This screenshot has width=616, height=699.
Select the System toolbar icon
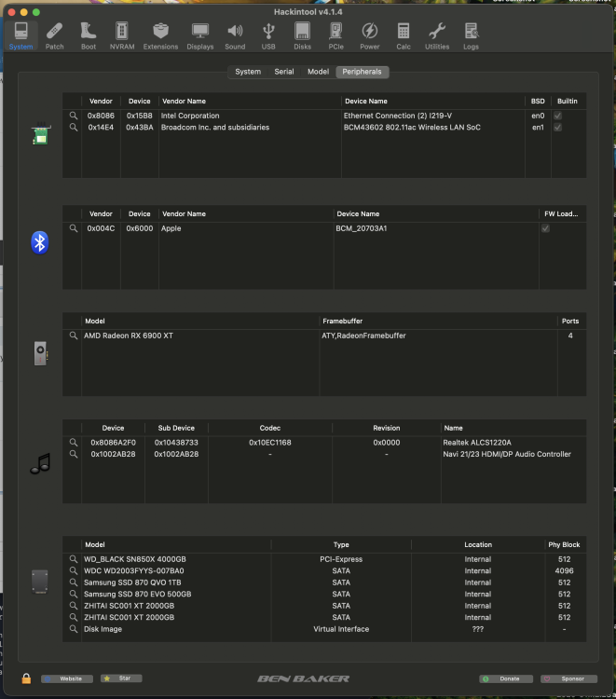(x=21, y=36)
